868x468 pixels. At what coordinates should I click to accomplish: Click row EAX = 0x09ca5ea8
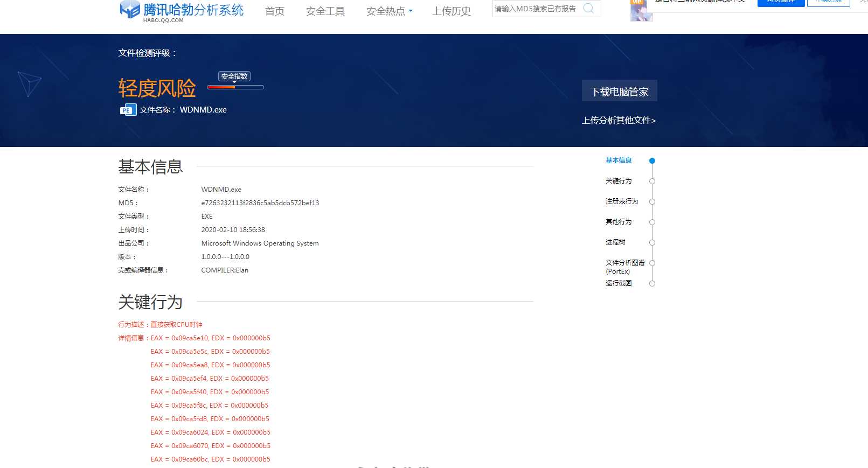[x=210, y=365]
